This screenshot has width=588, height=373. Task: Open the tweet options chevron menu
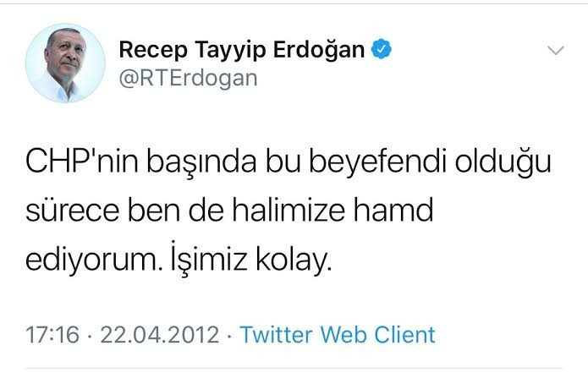tap(555, 50)
